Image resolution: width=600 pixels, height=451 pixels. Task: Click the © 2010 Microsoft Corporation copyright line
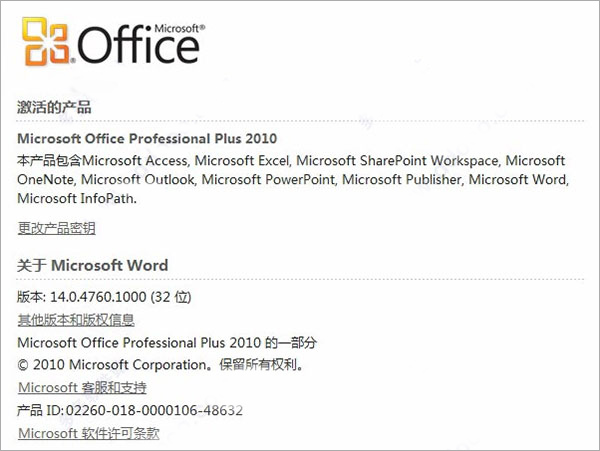160,365
